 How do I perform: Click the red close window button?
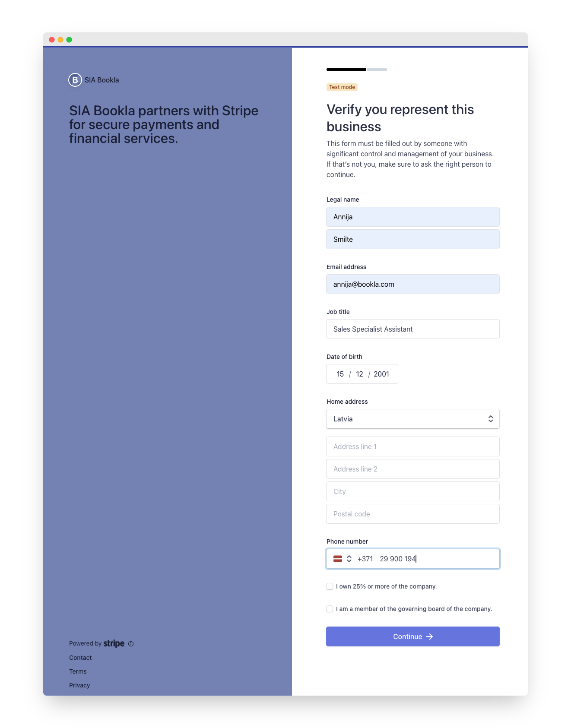52,40
